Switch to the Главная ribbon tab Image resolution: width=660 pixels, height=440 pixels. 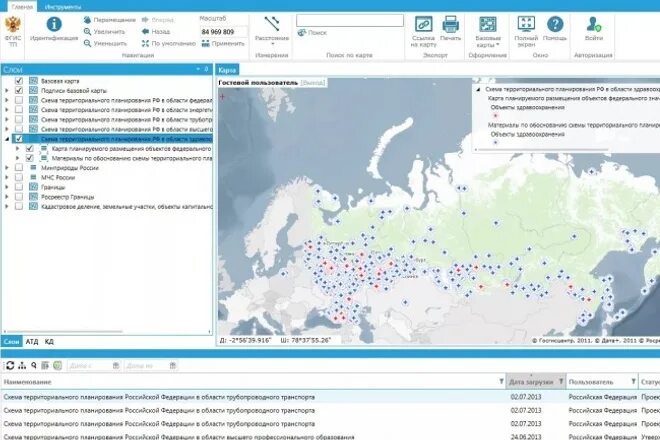pos(22,7)
